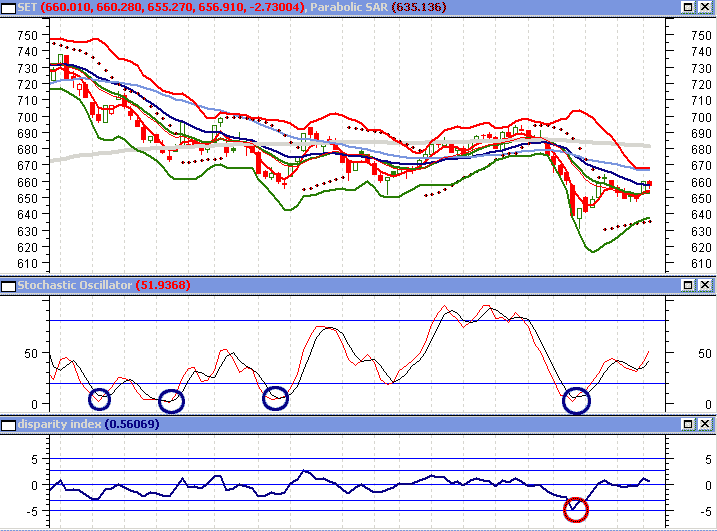The image size is (717, 531).
Task: Click the disparity value 0.56069
Action: (x=132, y=424)
